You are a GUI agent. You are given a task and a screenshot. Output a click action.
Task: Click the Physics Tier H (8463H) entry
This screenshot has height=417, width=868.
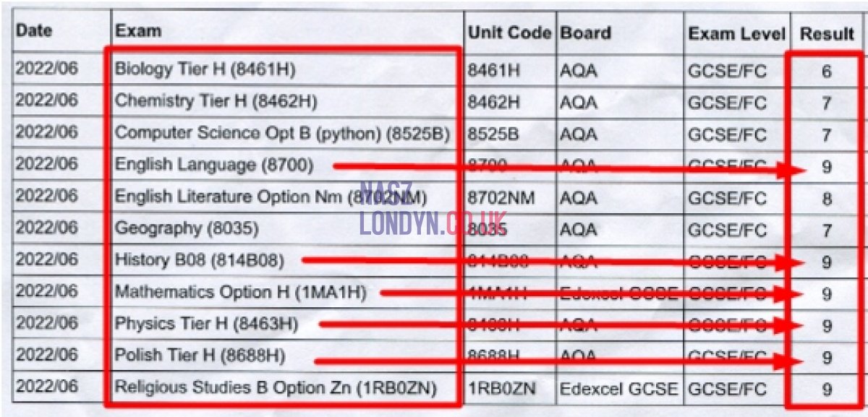(206, 324)
